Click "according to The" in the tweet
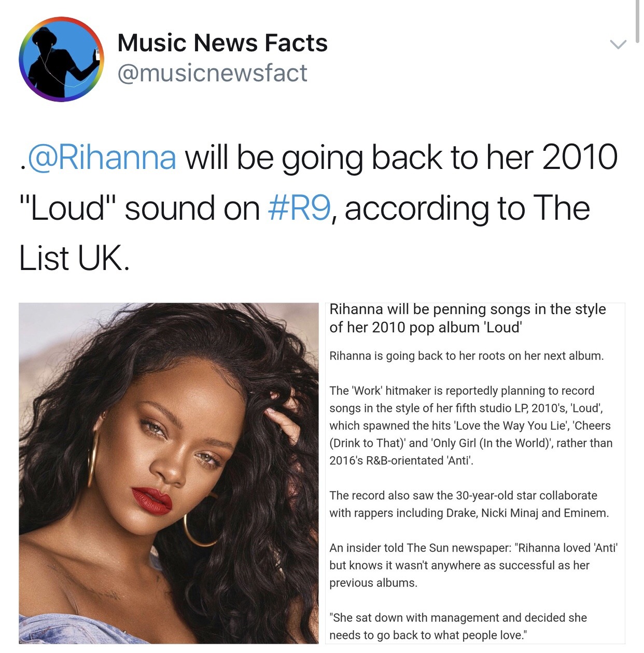The image size is (644, 653). pos(467,208)
